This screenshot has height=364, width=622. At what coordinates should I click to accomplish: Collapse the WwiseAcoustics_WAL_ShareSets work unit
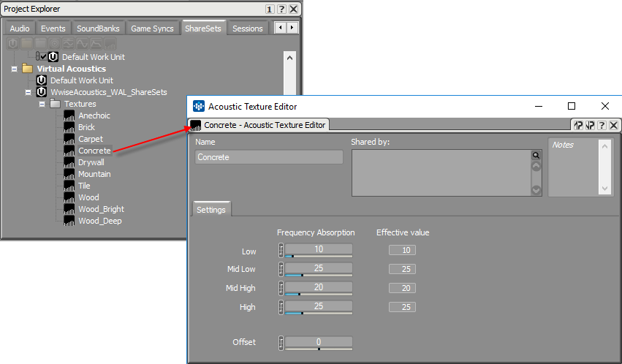28,92
